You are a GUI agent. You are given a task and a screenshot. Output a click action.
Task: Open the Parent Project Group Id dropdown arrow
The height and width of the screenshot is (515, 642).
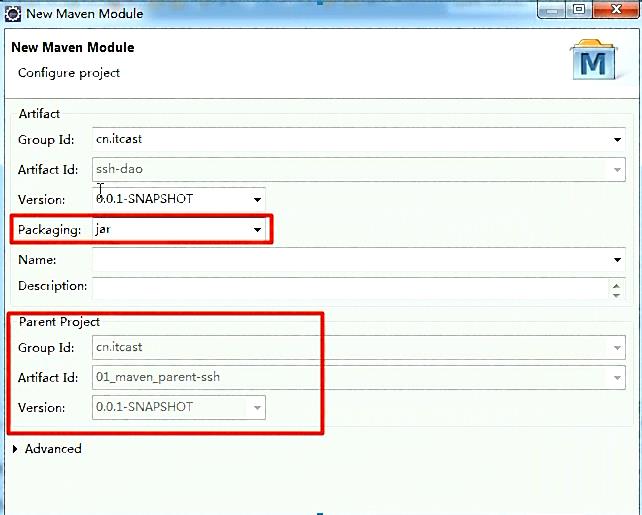617,348
